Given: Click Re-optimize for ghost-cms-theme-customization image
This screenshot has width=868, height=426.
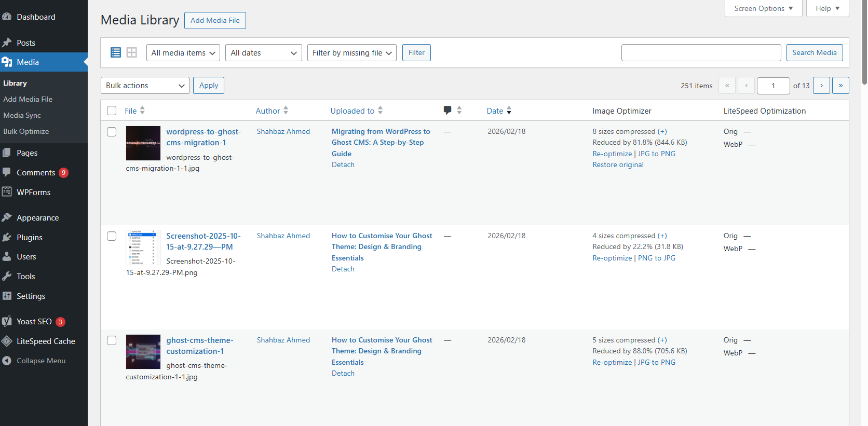Looking at the screenshot, I should coord(612,362).
